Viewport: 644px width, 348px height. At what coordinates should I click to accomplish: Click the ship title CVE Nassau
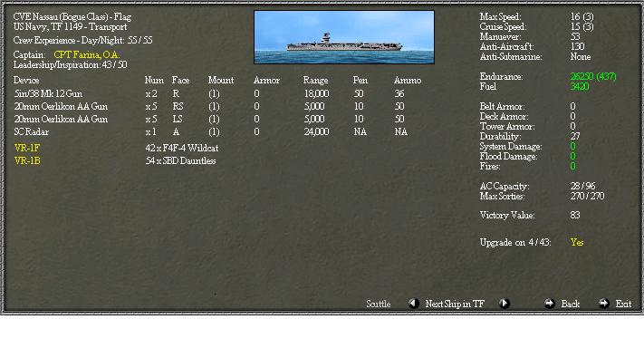[72, 17]
